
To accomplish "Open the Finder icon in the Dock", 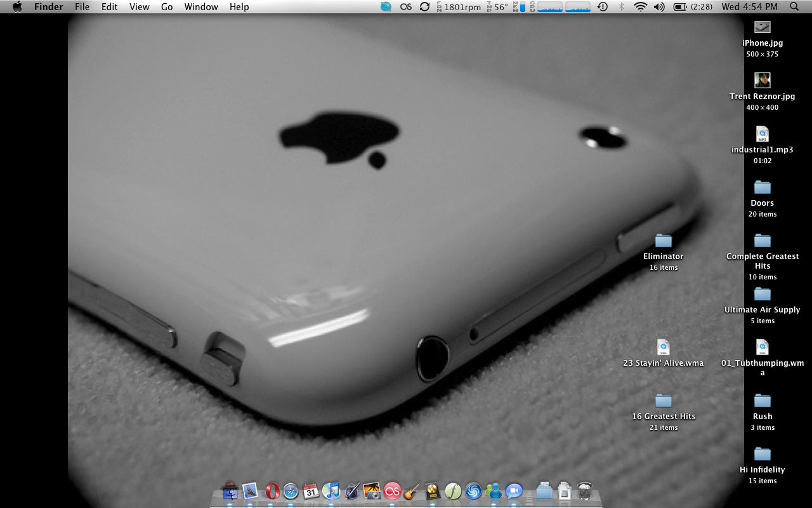I will 229,490.
